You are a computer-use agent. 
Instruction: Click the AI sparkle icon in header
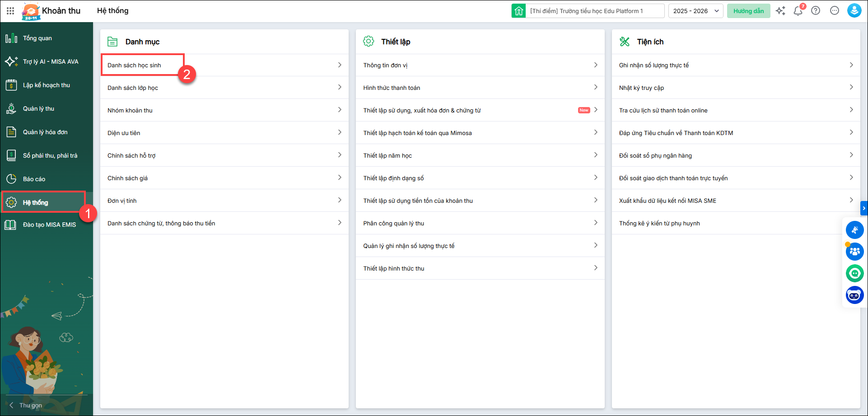tap(780, 11)
